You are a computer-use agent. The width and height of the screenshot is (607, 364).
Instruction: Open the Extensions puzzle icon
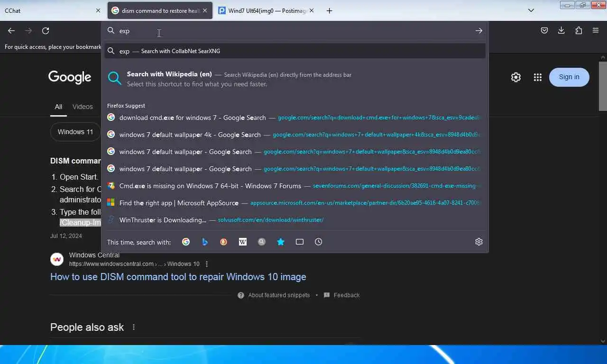(x=579, y=31)
